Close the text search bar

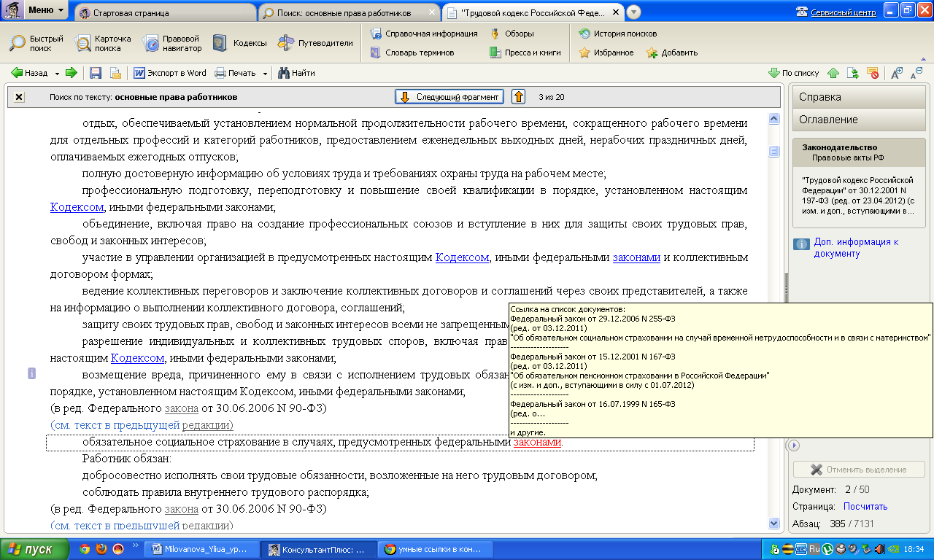coord(19,97)
